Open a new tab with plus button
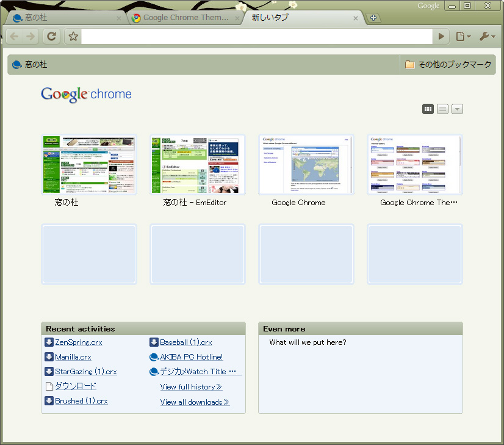The image size is (504, 445). click(373, 18)
